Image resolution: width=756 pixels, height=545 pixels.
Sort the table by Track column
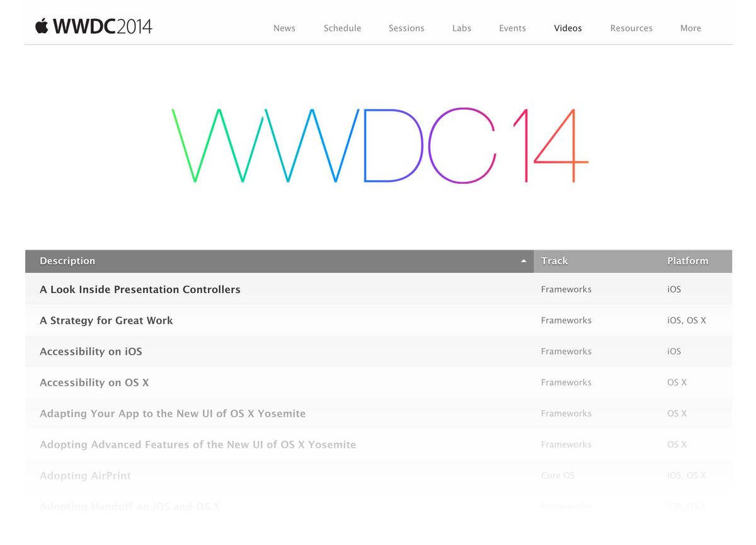click(x=554, y=261)
